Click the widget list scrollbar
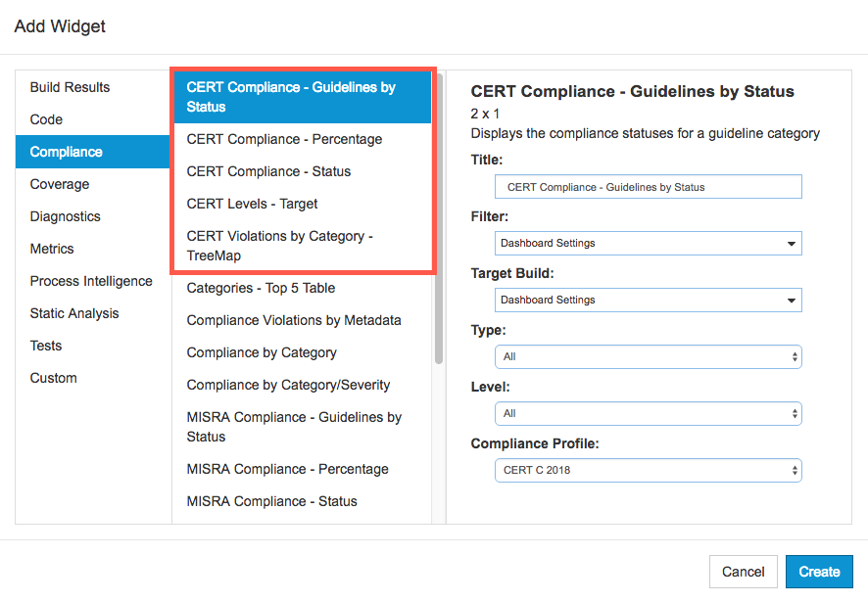 (439, 219)
